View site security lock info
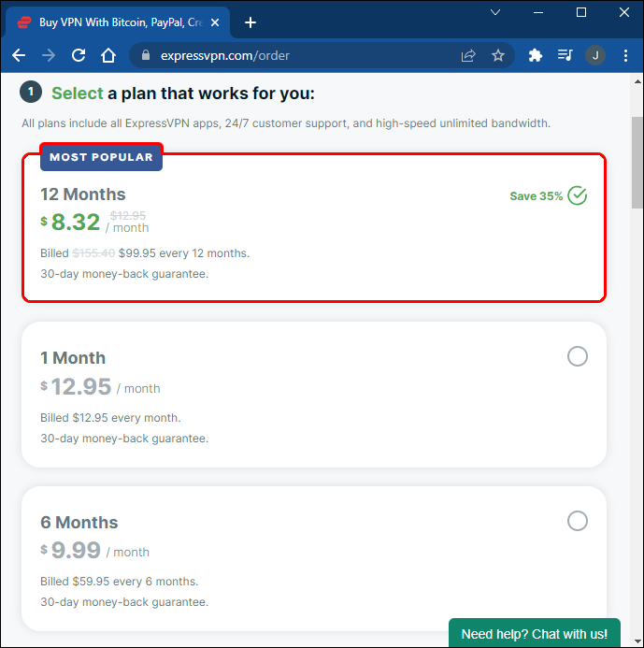The height and width of the screenshot is (648, 644). click(146, 55)
